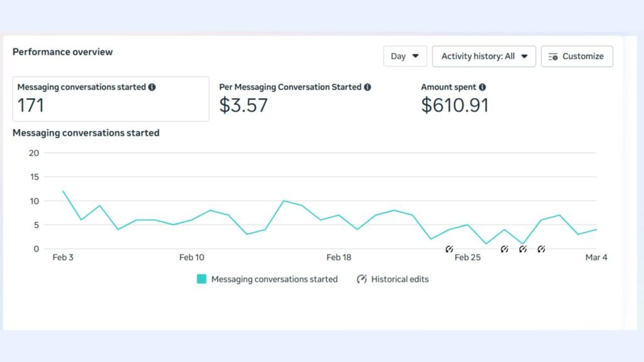
Task: Click the middle historical edit marker near Feb 27
Action: tap(523, 249)
